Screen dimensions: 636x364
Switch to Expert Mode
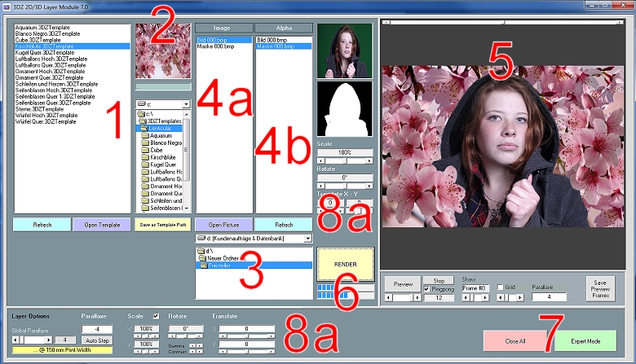585,340
